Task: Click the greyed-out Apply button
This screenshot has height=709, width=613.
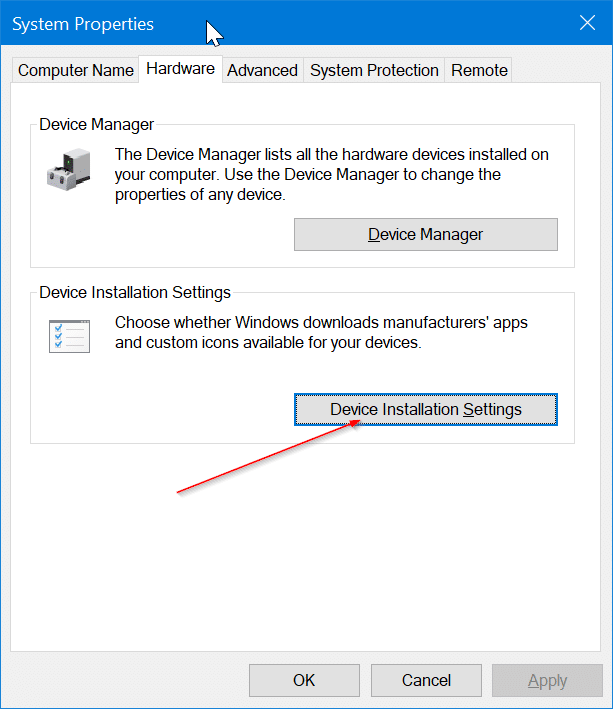Action: (547, 680)
